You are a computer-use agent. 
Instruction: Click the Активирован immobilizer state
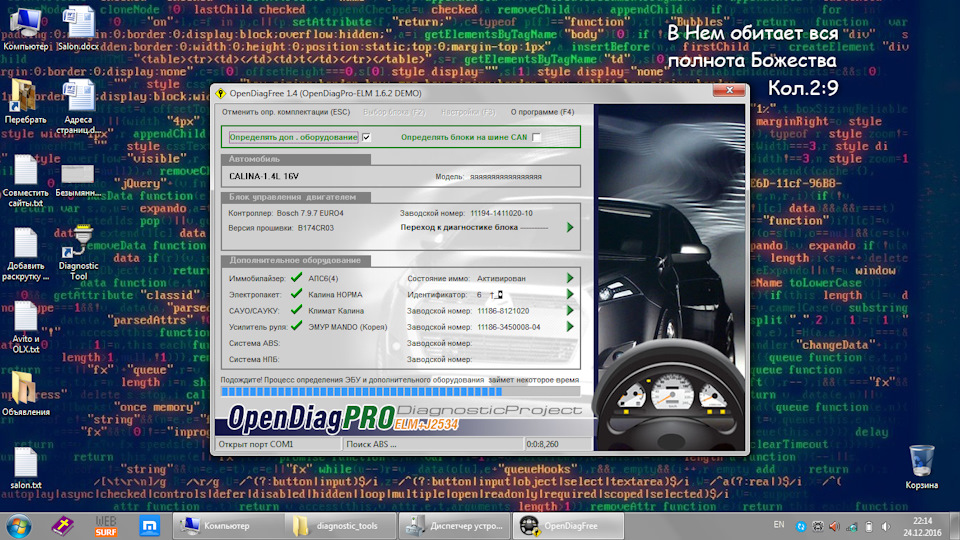point(501,279)
